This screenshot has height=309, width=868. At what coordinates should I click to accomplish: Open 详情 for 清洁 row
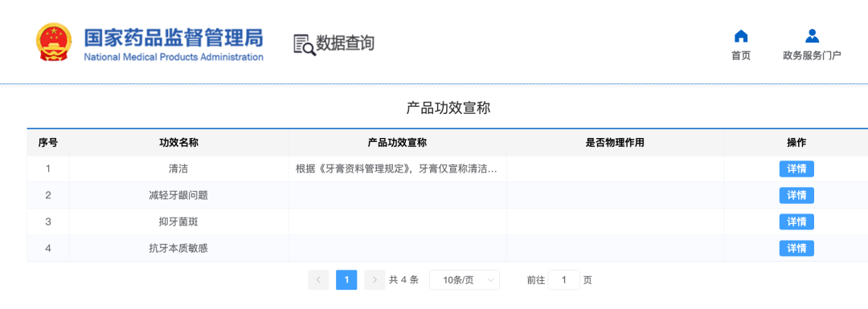click(x=796, y=169)
